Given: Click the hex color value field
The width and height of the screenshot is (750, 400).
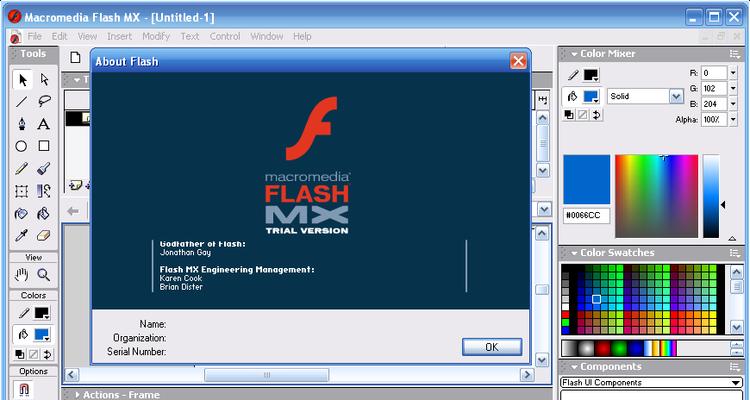Looking at the screenshot, I should click(586, 216).
